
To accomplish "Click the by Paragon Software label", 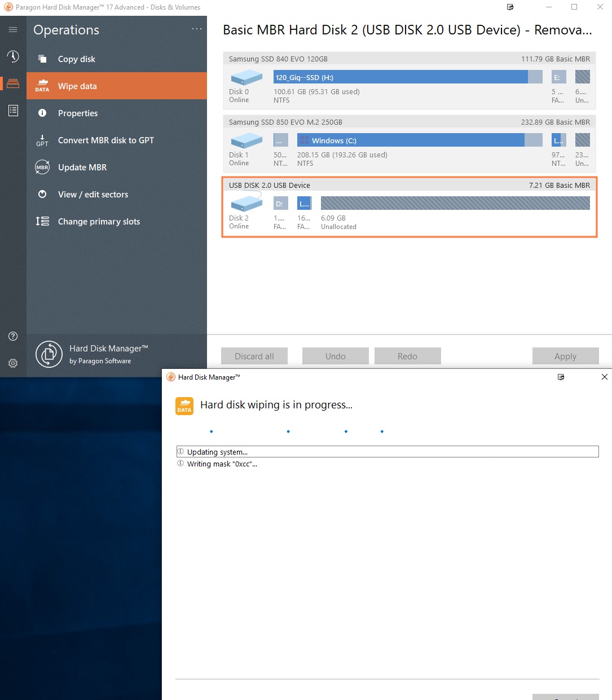I will coord(100,361).
